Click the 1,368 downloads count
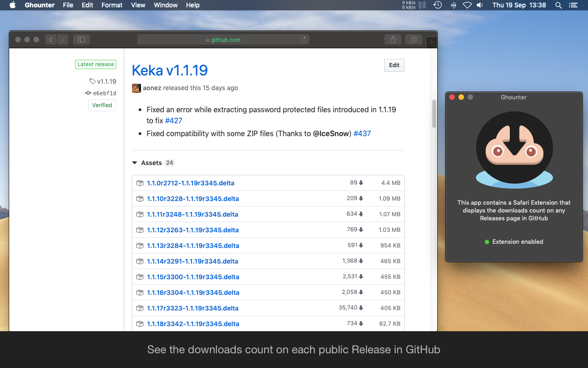The width and height of the screenshot is (588, 368). click(353, 261)
